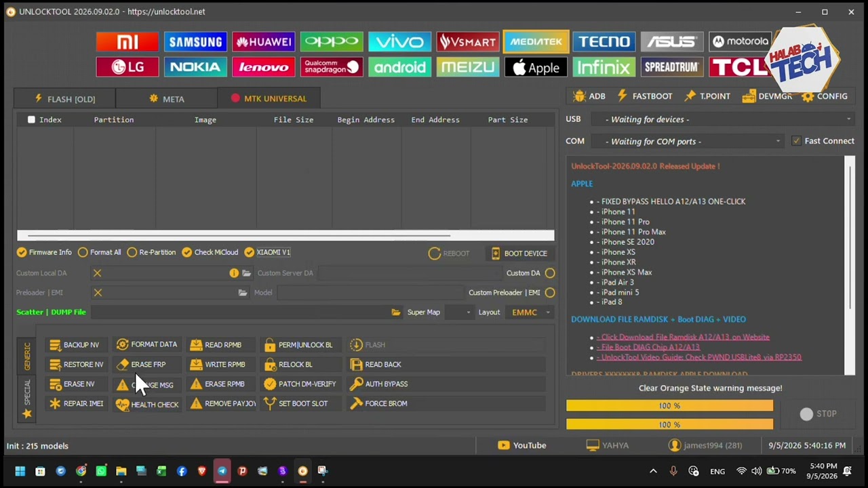Open the ADB tab

click(x=589, y=96)
